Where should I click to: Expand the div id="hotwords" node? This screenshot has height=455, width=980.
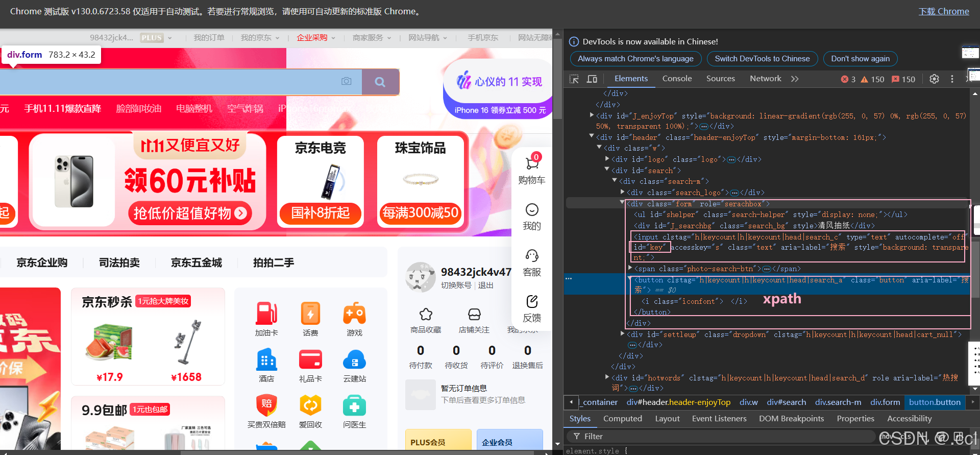(607, 378)
